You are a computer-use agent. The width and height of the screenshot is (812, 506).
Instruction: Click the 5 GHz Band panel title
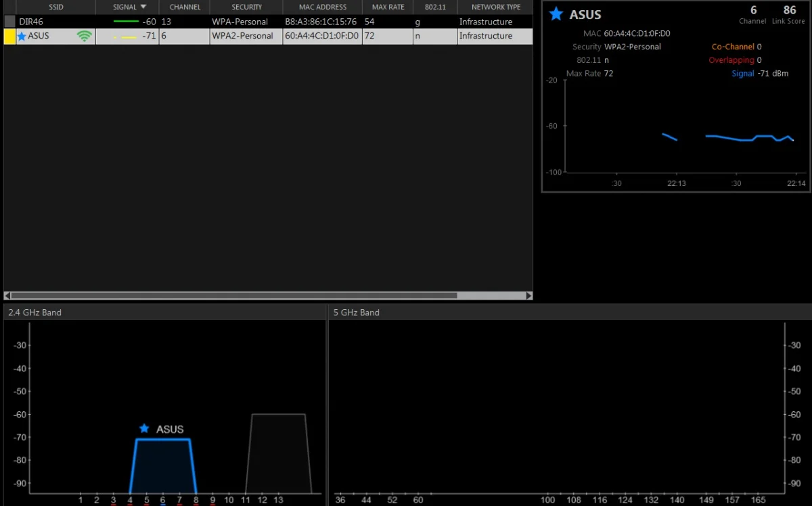pos(356,313)
